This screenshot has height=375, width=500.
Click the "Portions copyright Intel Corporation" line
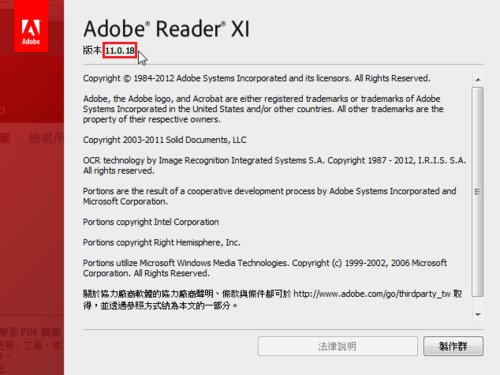point(151,222)
